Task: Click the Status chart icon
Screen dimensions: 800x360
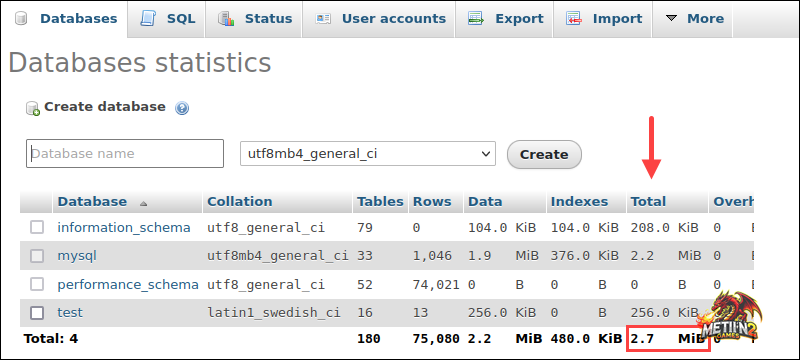Action: click(x=226, y=19)
